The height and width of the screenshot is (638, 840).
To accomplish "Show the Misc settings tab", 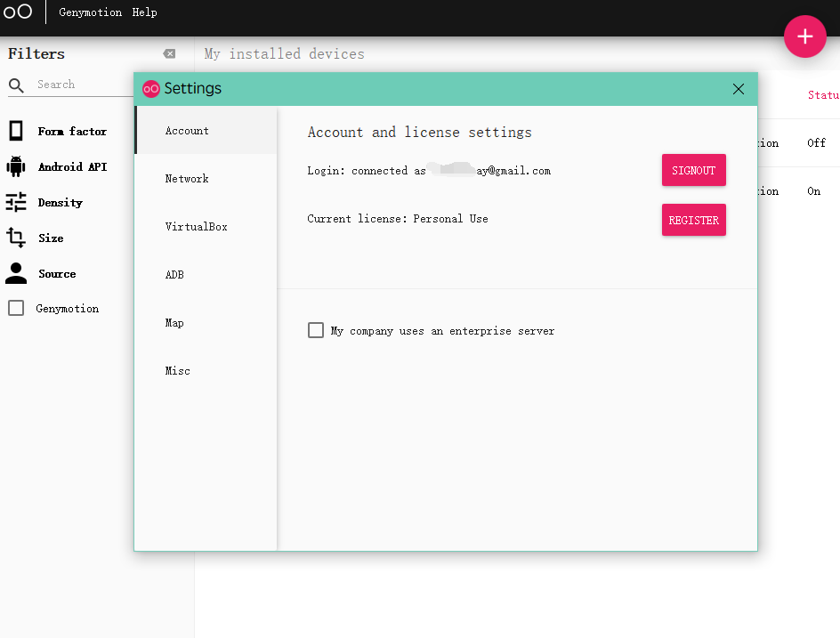I will [206, 371].
